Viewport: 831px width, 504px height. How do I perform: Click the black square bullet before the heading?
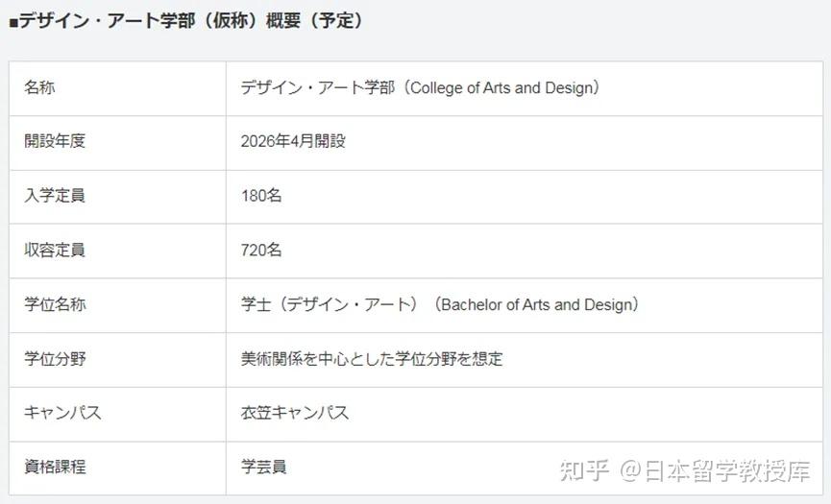13,22
